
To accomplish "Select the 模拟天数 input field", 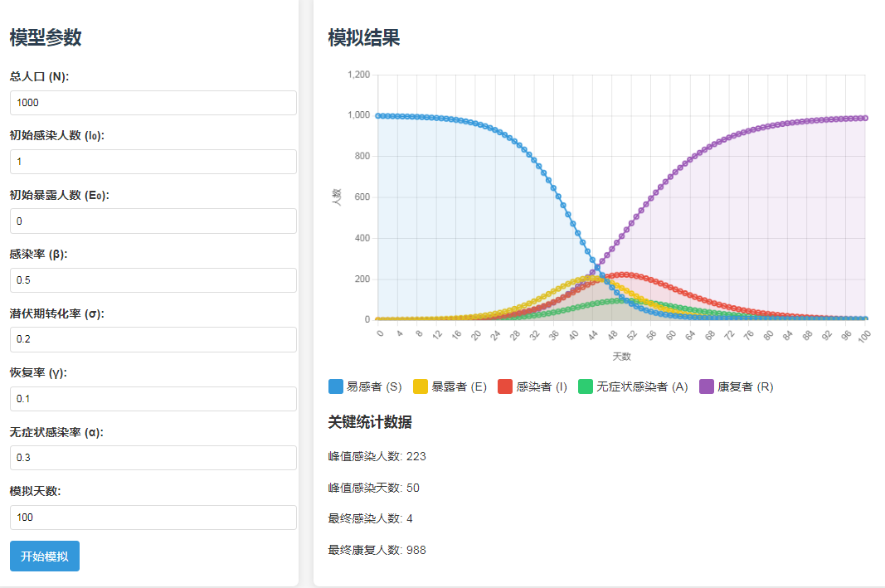I will point(152,518).
